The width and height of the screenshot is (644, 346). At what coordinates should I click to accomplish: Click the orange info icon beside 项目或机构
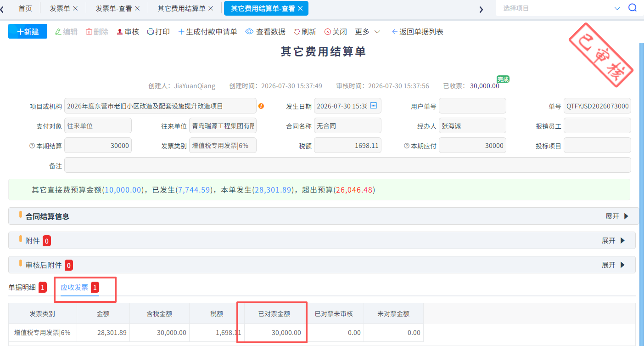point(261,106)
